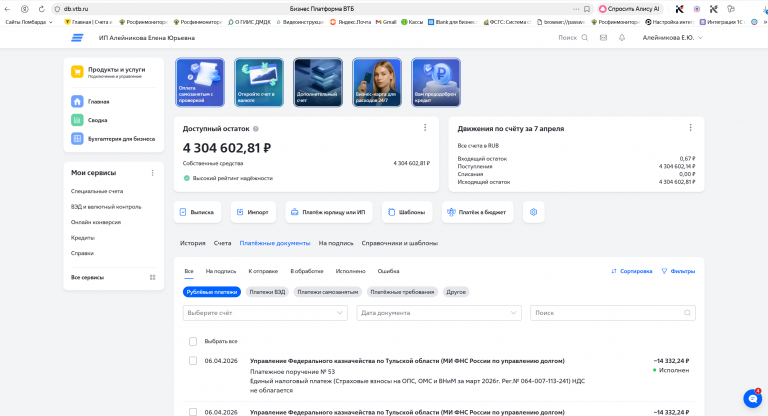Expand Сайты Ломбарда bookmarks folder
Image resolution: width=768 pixels, height=416 pixels.
point(28,22)
